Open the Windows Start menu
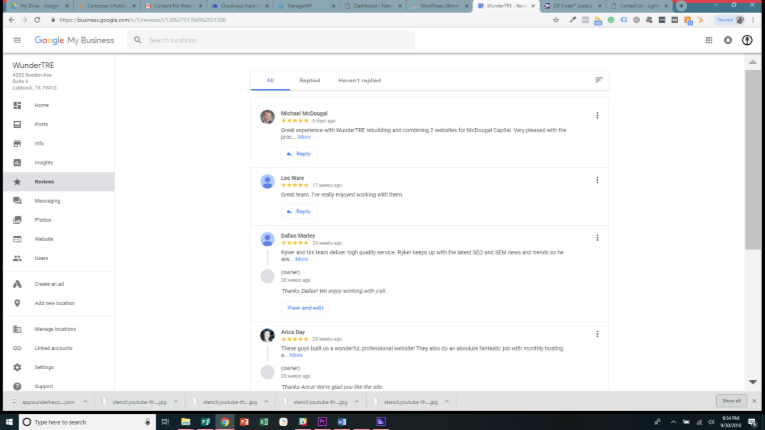The height and width of the screenshot is (430, 765). coord(9,422)
